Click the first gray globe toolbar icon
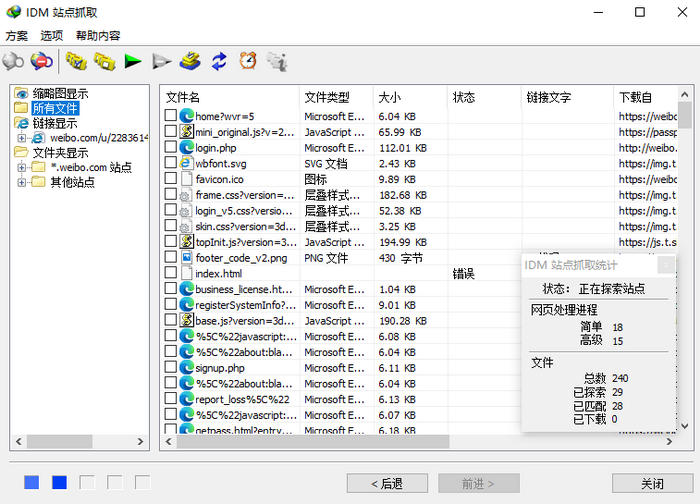 point(13,61)
